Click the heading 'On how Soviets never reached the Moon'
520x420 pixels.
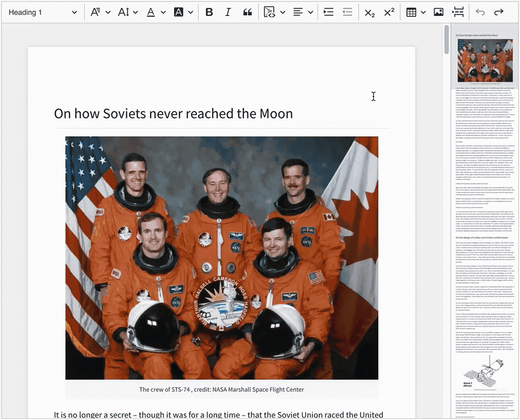tap(174, 114)
